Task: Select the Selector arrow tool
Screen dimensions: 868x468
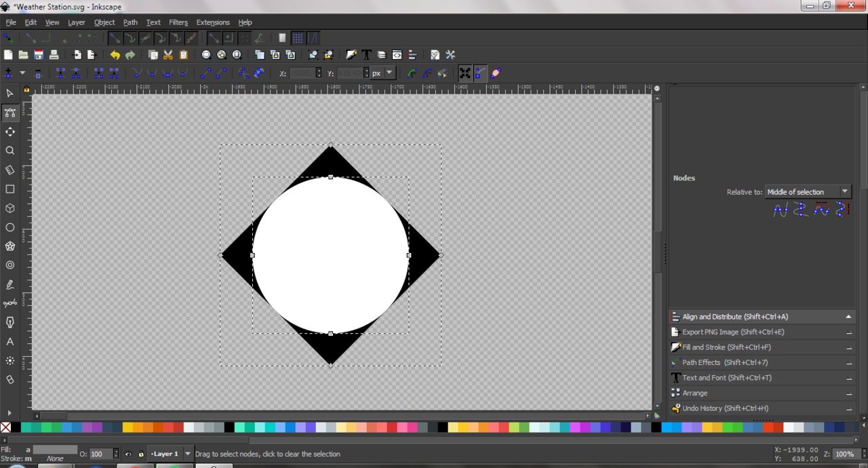Action: [x=9, y=93]
